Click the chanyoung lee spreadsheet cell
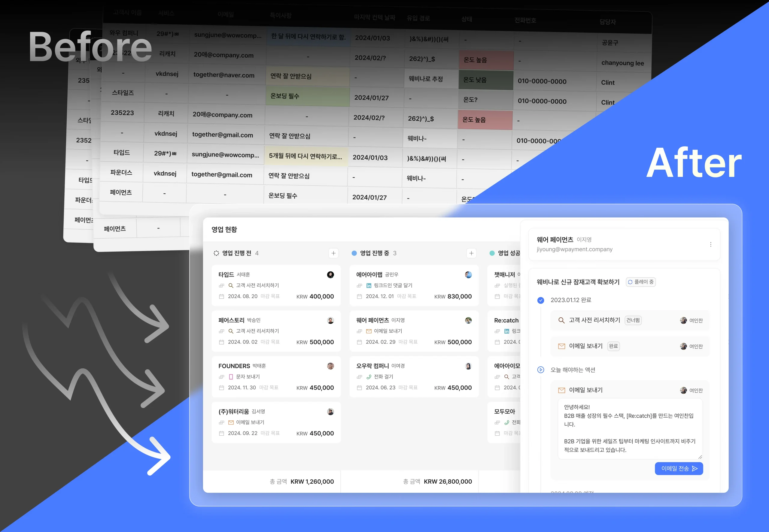This screenshot has height=532, width=769. tap(624, 63)
